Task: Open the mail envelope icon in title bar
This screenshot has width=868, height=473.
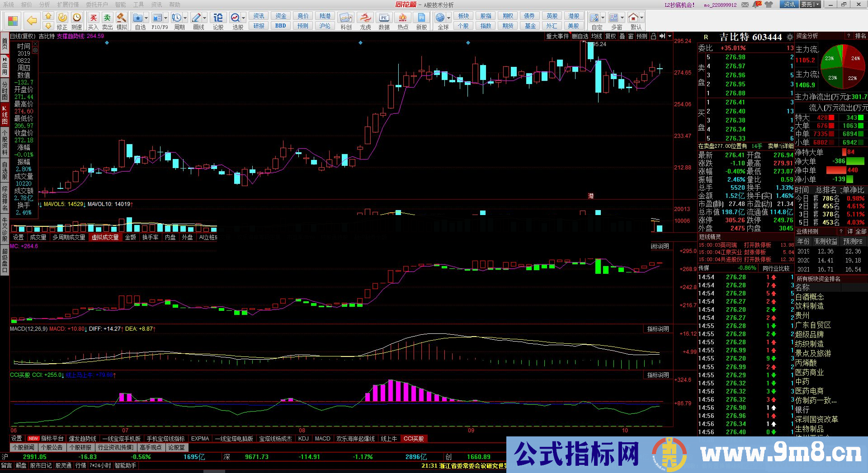Action: (x=744, y=5)
